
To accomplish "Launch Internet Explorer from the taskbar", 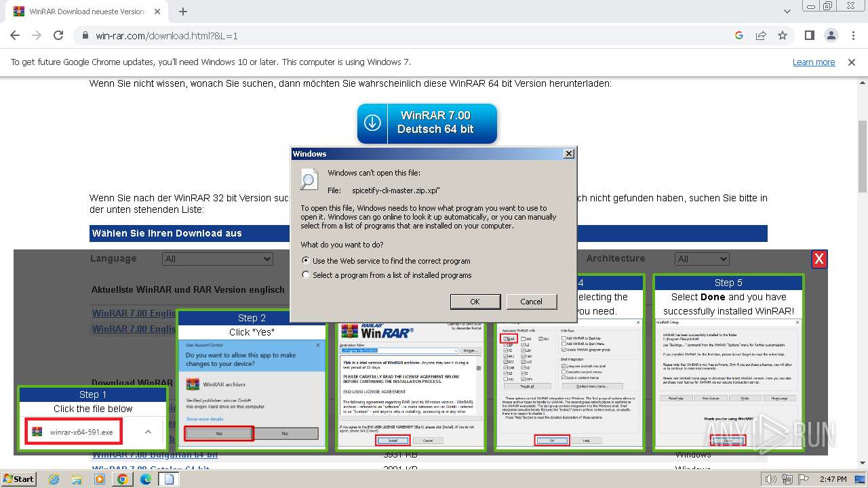I will point(54,479).
